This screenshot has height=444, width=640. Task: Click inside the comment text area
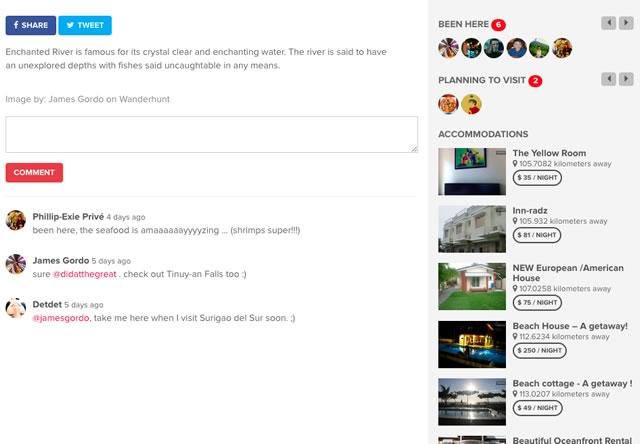pos(211,135)
